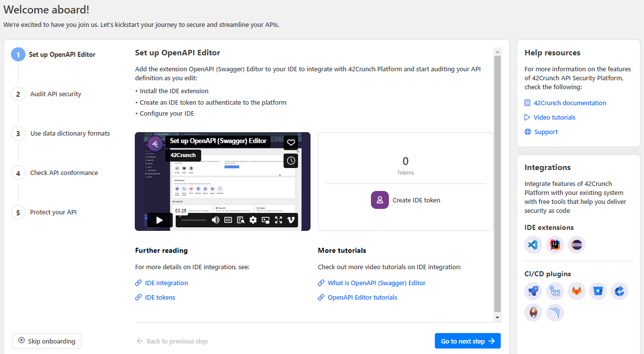Click the Go to next step button
This screenshot has width=644, height=354.
click(x=468, y=341)
